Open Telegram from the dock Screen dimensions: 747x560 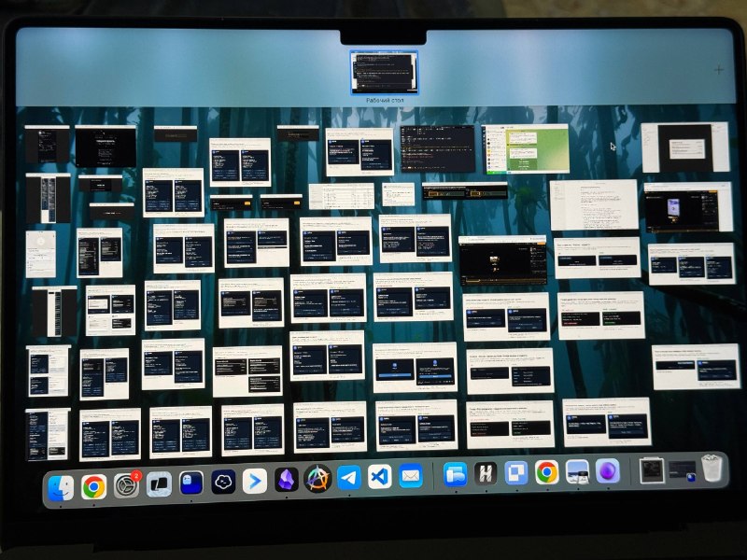coord(349,478)
